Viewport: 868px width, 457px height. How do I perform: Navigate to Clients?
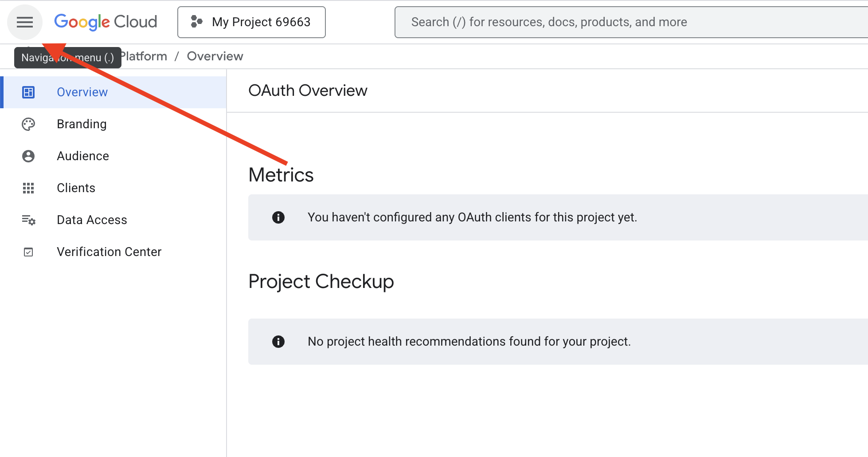[x=76, y=188]
